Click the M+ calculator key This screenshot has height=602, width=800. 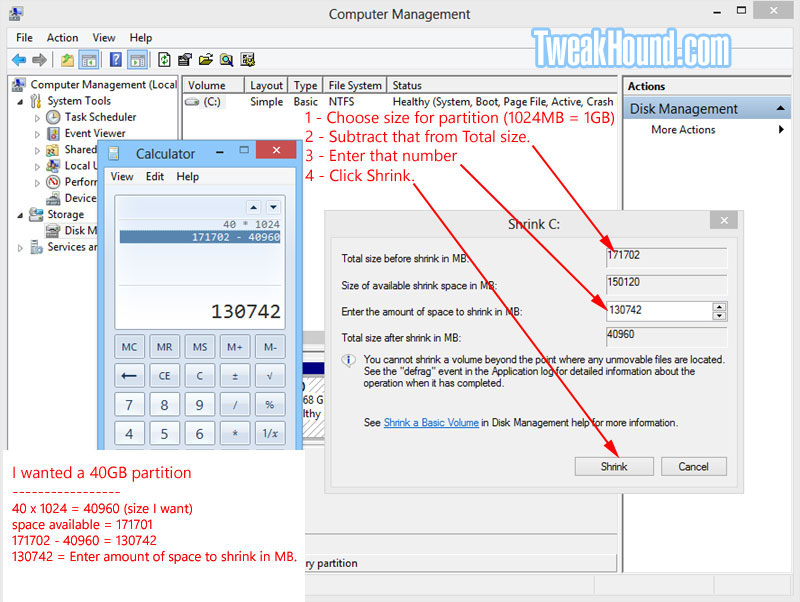[235, 347]
